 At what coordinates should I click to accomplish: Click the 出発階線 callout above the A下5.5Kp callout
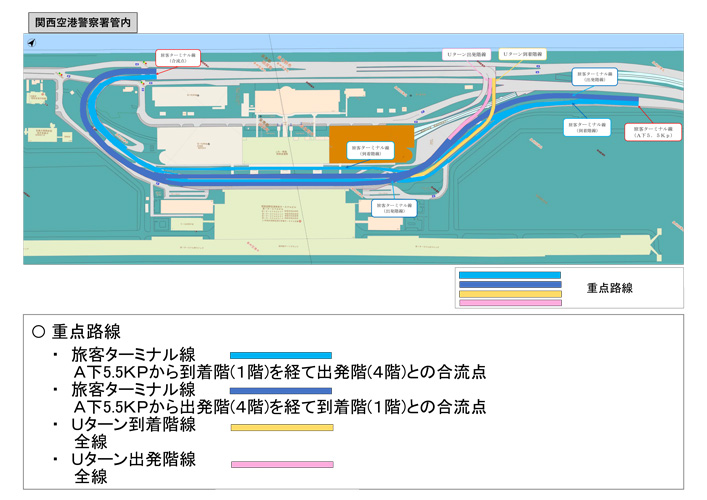tap(594, 77)
